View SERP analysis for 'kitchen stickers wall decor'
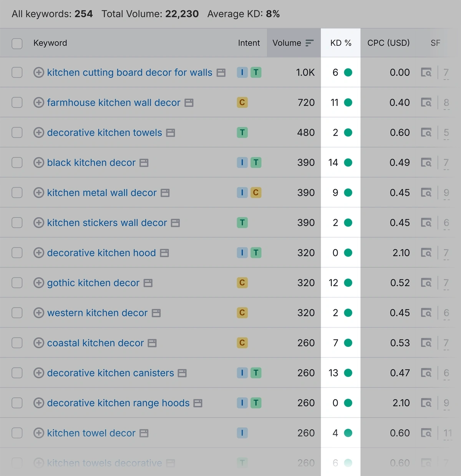Screen dimensions: 461x476 [x=426, y=223]
